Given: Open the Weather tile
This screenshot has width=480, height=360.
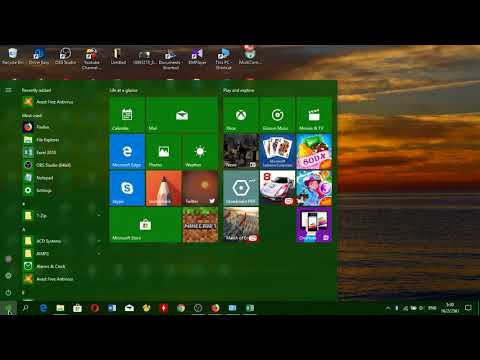Looking at the screenshot, I should coord(200,152).
